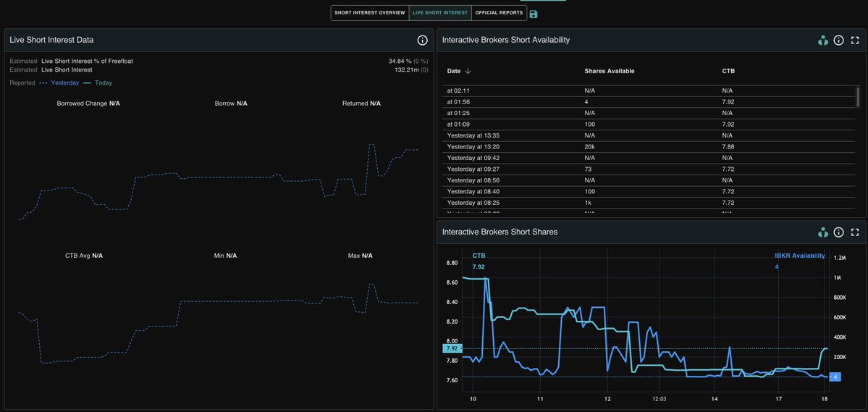Click the Shares Available column header

pyautogui.click(x=610, y=71)
